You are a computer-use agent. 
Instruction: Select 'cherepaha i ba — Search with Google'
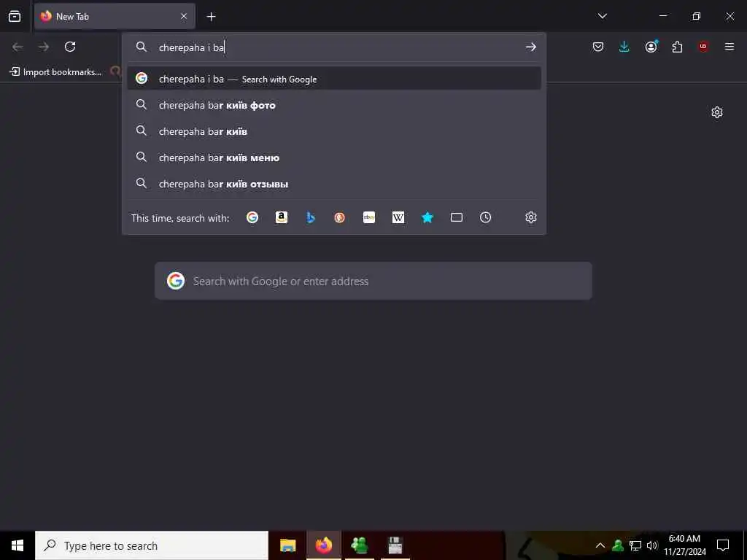click(334, 79)
